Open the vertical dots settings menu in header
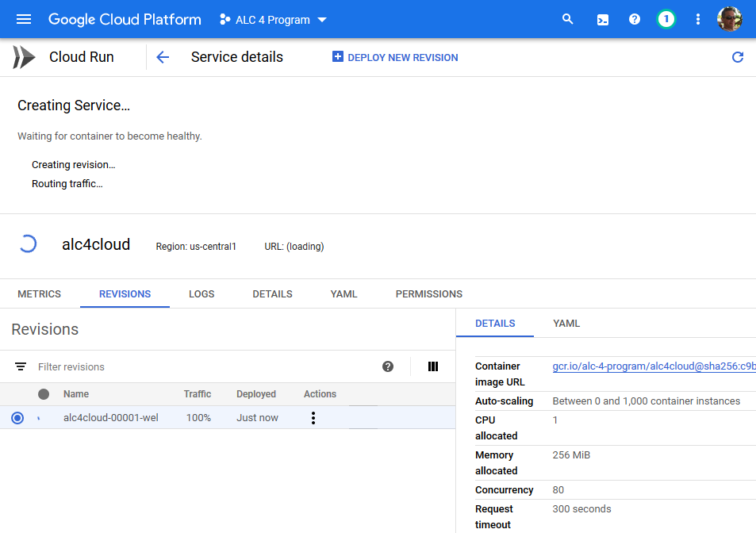Image resolution: width=756 pixels, height=533 pixels. (x=697, y=19)
